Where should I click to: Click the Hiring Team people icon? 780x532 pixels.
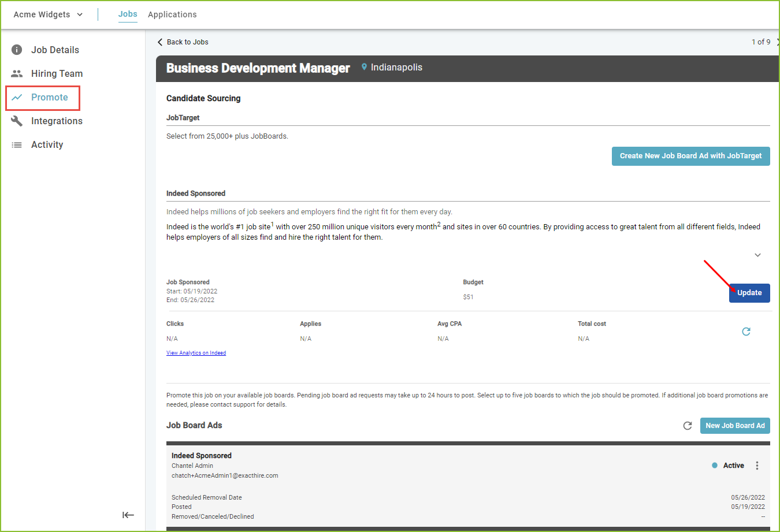tap(17, 73)
